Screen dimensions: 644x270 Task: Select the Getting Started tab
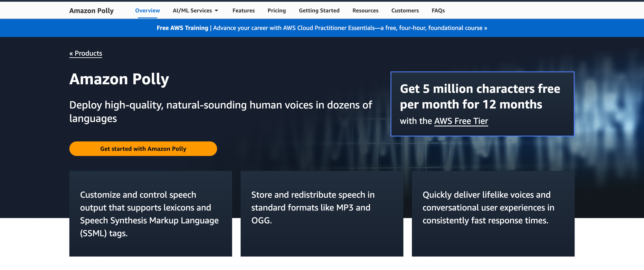click(x=319, y=11)
